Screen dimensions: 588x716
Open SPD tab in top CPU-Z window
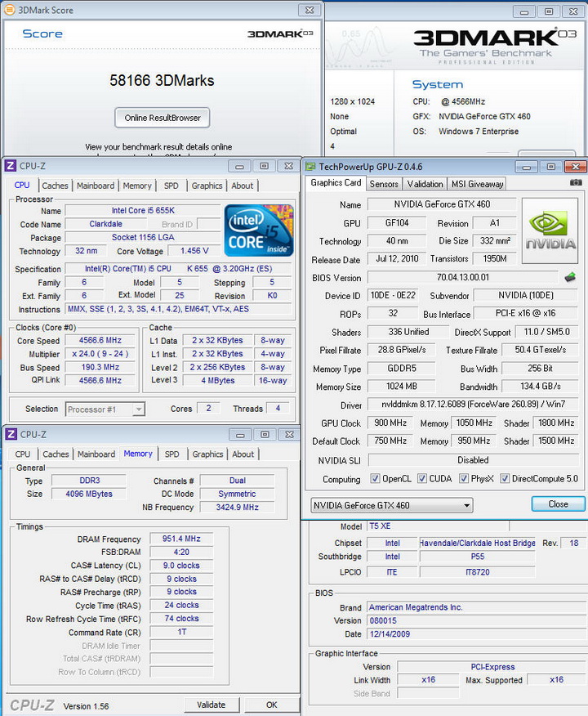click(x=171, y=186)
